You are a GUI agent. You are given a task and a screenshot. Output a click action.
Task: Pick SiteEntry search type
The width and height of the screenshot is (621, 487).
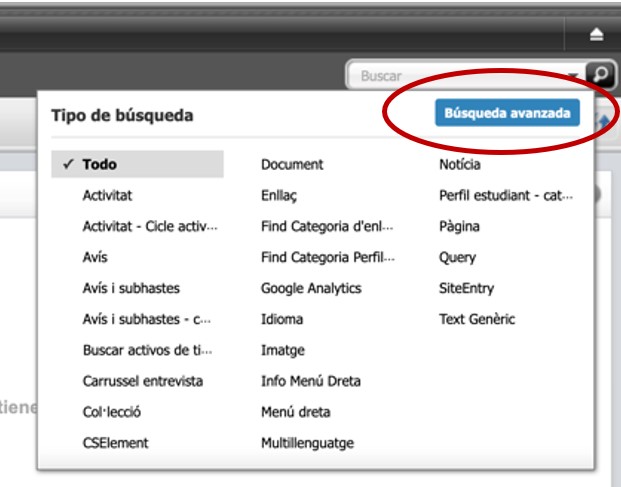click(x=466, y=288)
